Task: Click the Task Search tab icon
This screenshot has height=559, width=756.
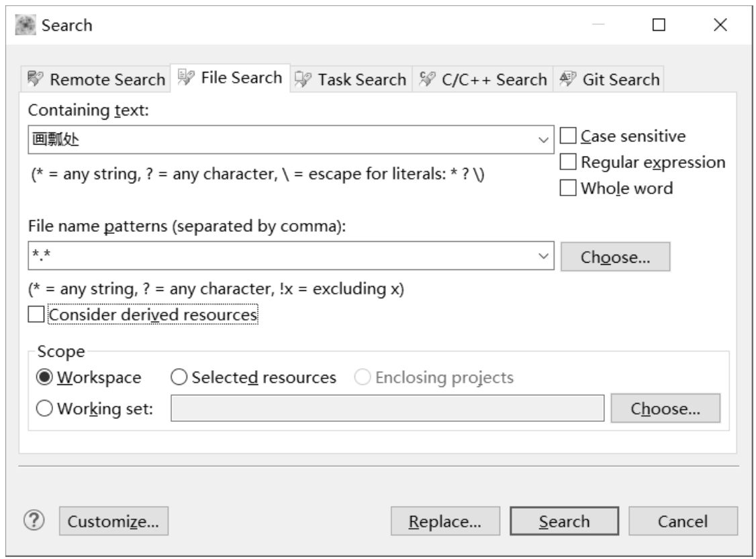Action: pos(304,79)
